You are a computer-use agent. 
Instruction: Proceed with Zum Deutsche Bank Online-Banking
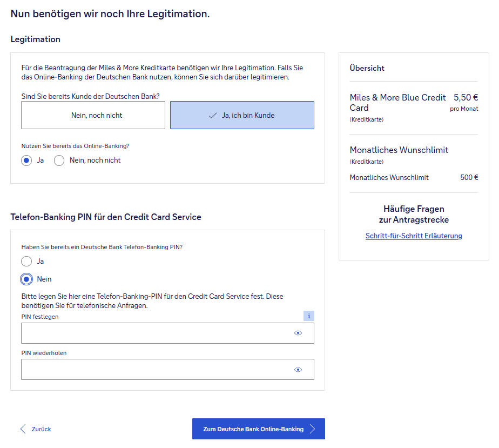(253, 429)
